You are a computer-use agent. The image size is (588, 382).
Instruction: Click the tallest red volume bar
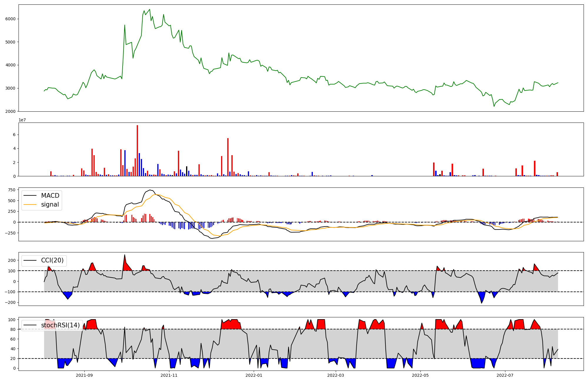(137, 150)
